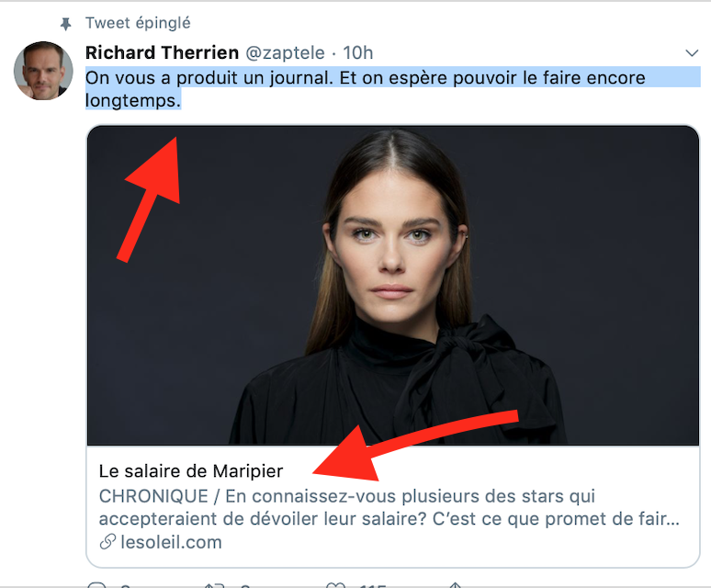Click the share upload icon under tweet

click(x=456, y=584)
